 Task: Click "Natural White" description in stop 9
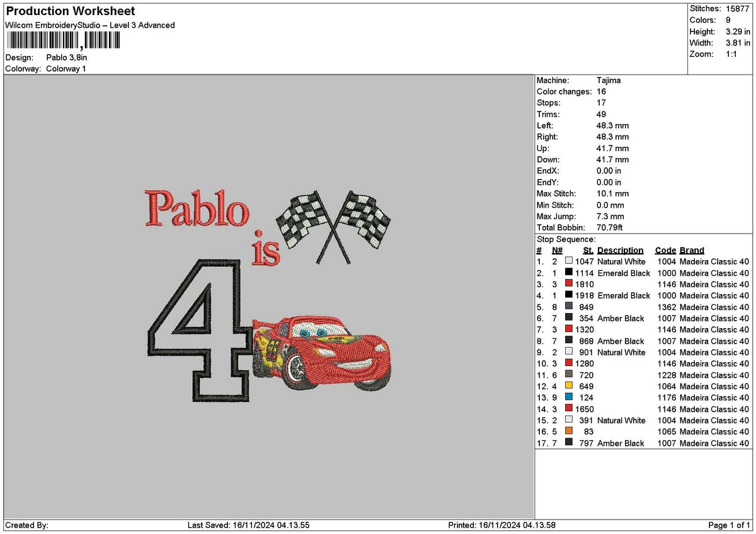(x=621, y=353)
